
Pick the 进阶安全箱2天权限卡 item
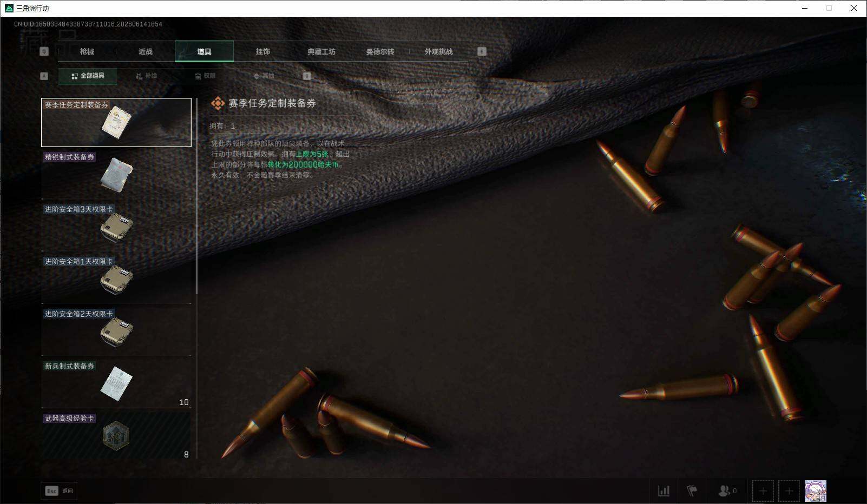pos(116,331)
